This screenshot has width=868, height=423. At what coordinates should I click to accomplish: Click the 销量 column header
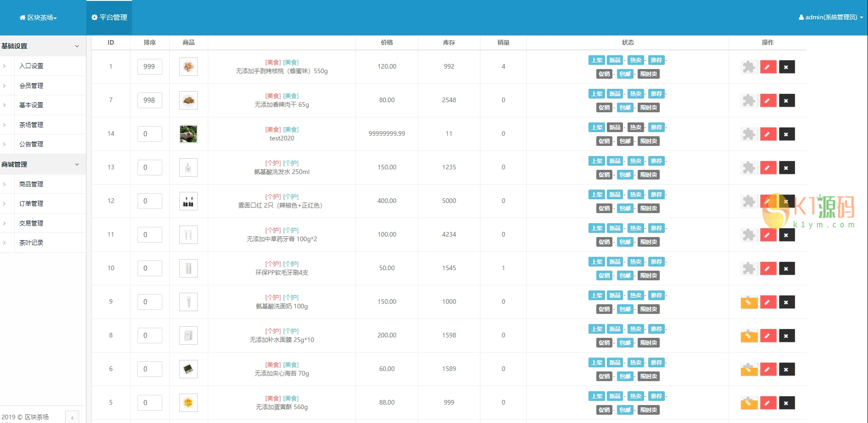[x=503, y=42]
